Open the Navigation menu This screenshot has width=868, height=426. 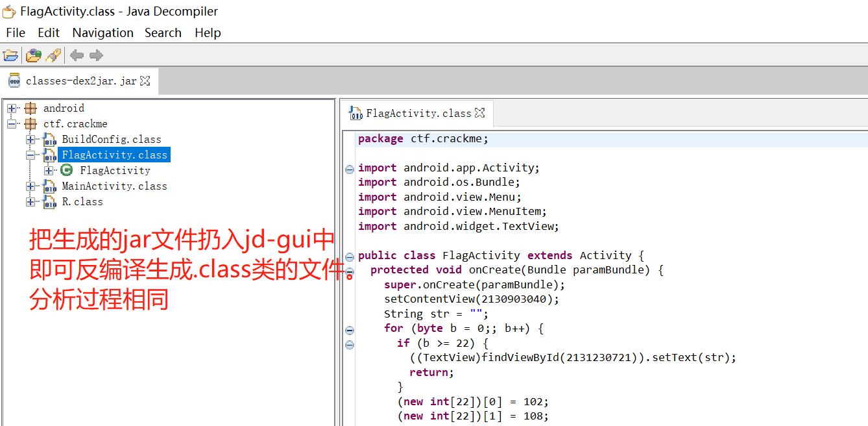click(103, 32)
